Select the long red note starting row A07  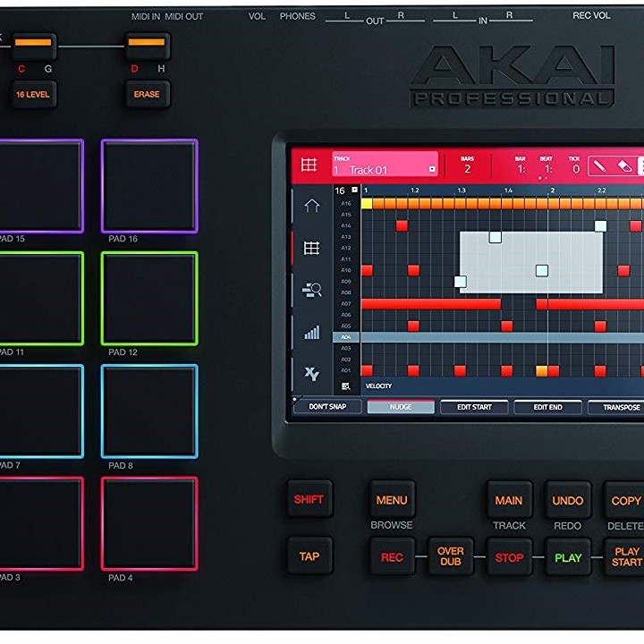click(431, 304)
